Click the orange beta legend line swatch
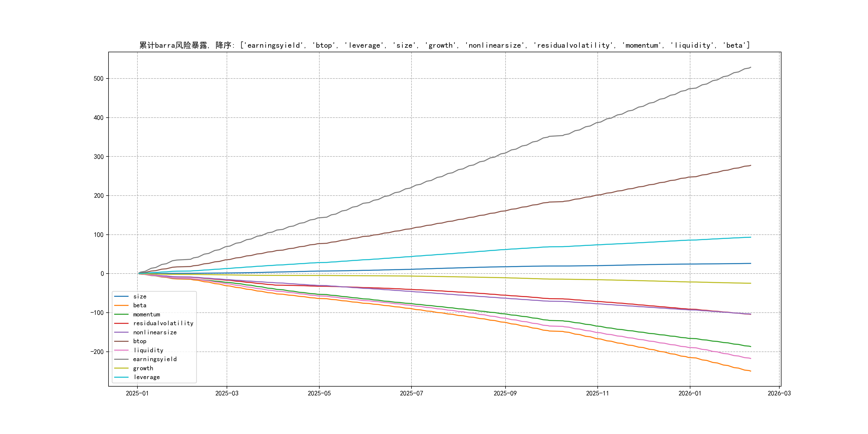 121,305
